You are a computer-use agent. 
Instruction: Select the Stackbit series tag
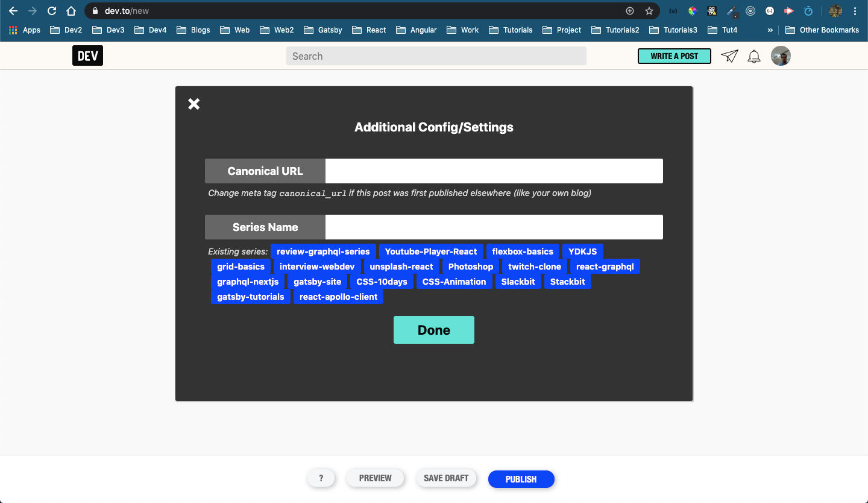tap(568, 282)
